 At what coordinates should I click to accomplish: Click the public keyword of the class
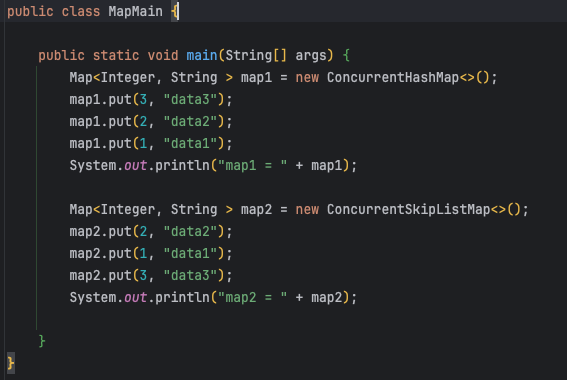coord(30,11)
